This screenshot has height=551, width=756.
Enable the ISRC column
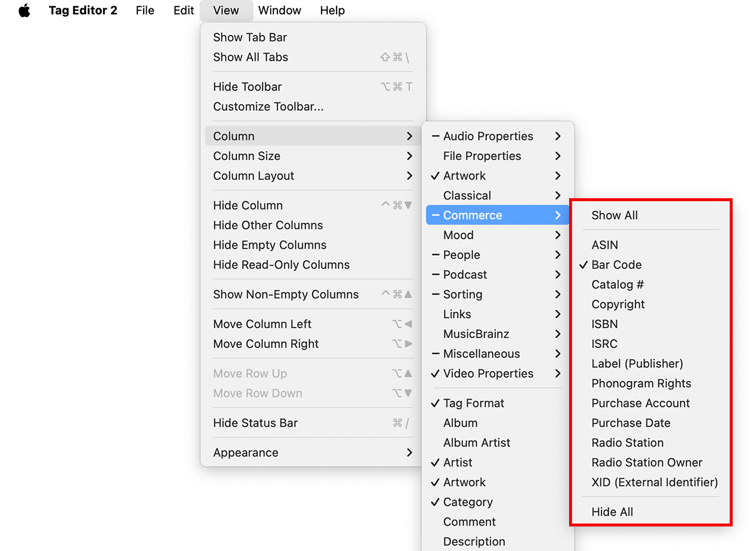pyautogui.click(x=650, y=344)
